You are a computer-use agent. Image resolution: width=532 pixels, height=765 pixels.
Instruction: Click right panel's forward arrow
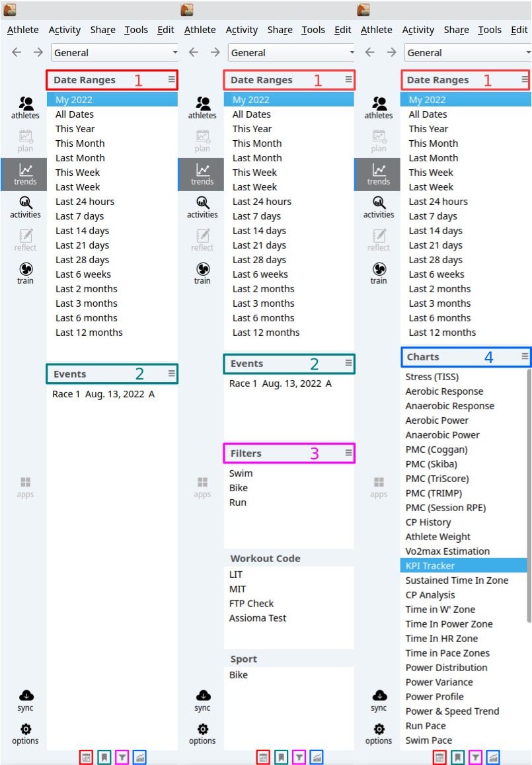click(x=391, y=52)
